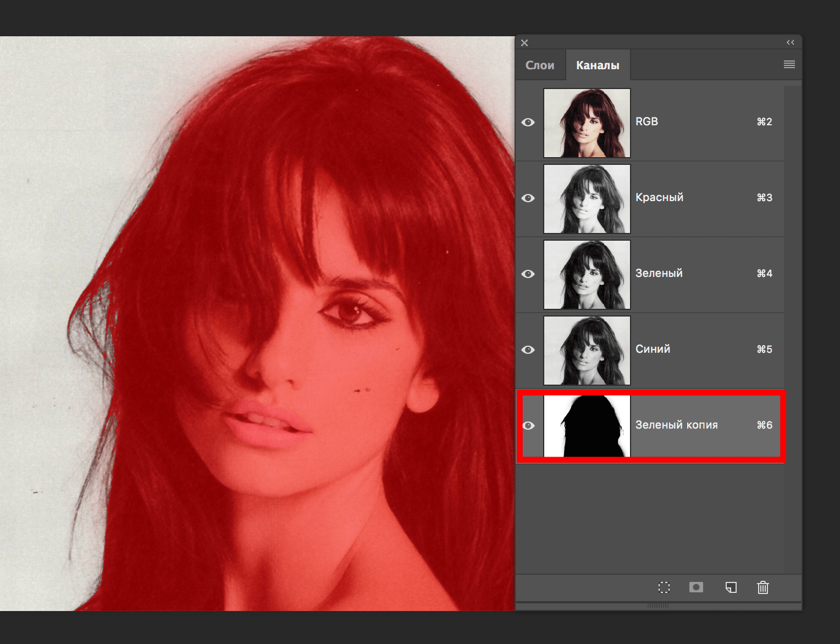
Task: Load channel as selection using dotted circle icon
Action: 664,587
